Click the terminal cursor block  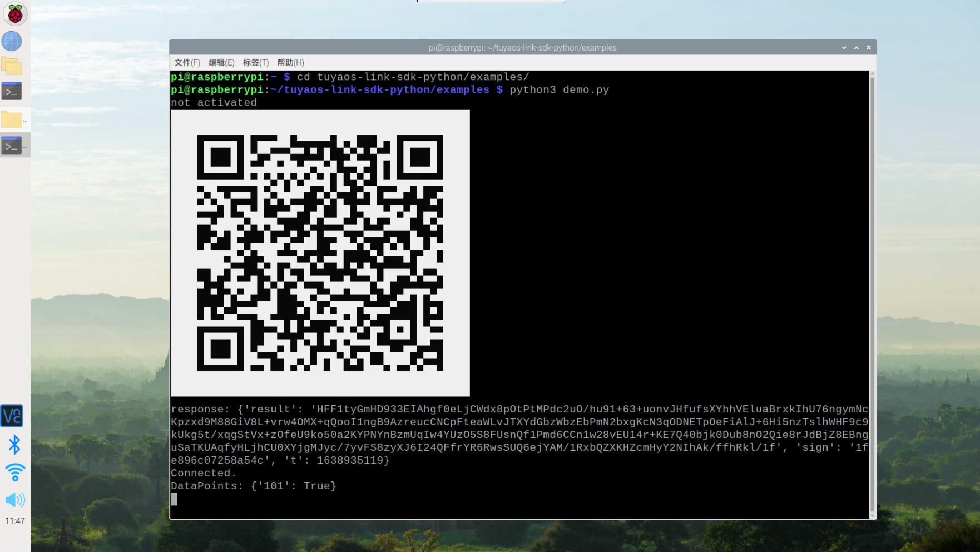tap(174, 499)
